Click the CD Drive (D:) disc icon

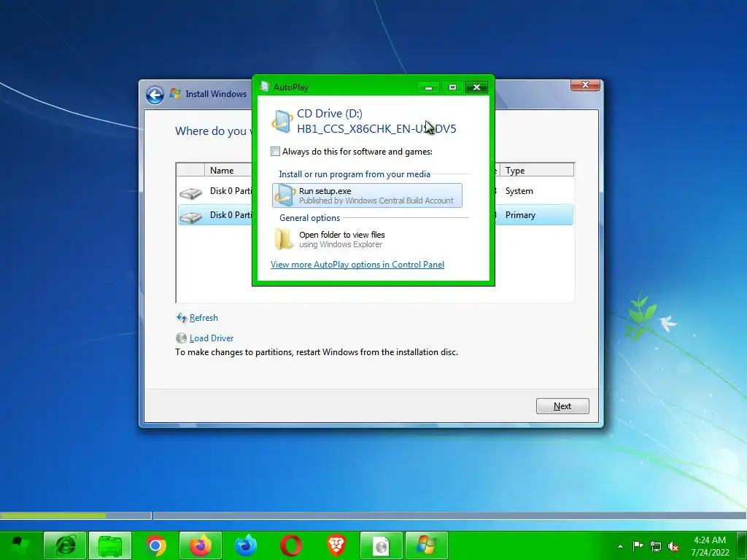pyautogui.click(x=282, y=121)
